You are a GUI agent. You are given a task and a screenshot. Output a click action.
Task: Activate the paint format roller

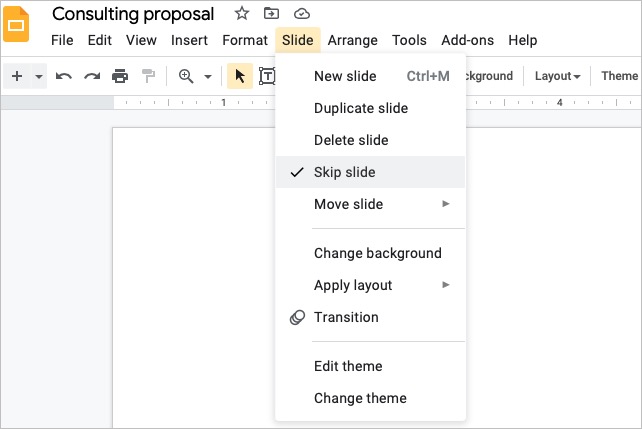[148, 76]
